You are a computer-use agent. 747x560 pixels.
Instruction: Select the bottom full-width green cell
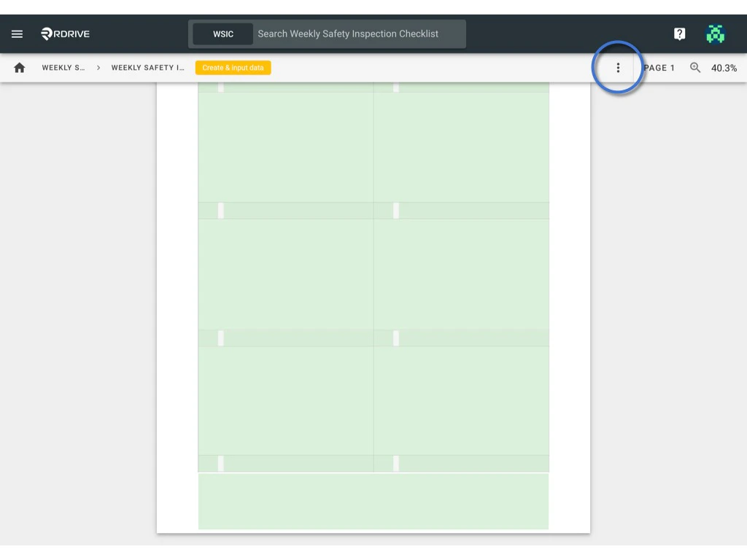tap(373, 501)
